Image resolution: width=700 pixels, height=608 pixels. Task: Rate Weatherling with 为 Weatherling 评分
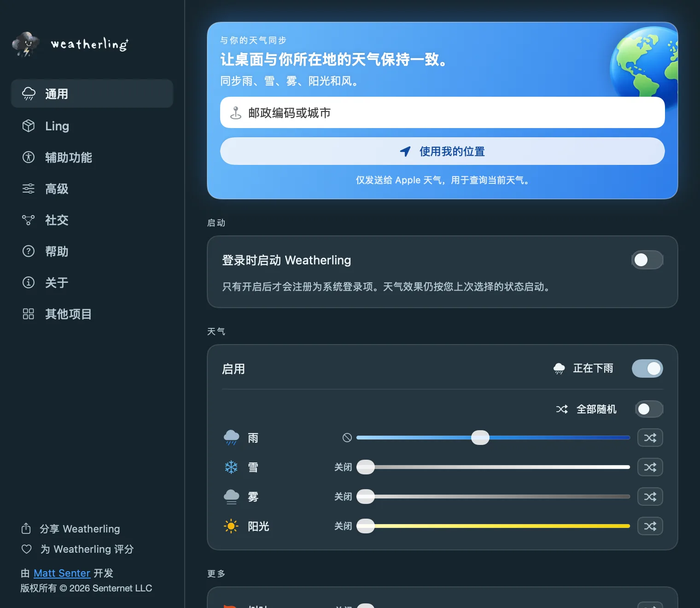point(77,549)
